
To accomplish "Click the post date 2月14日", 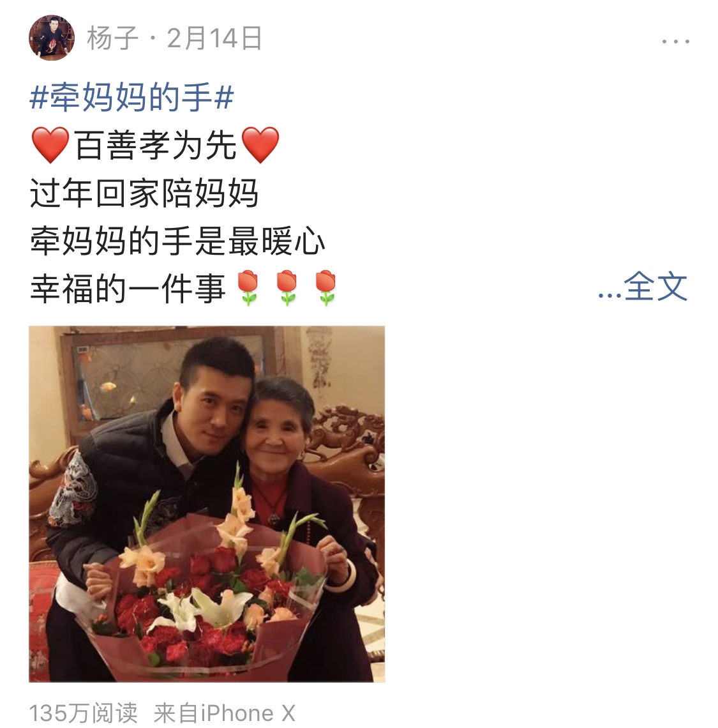I will tap(214, 38).
